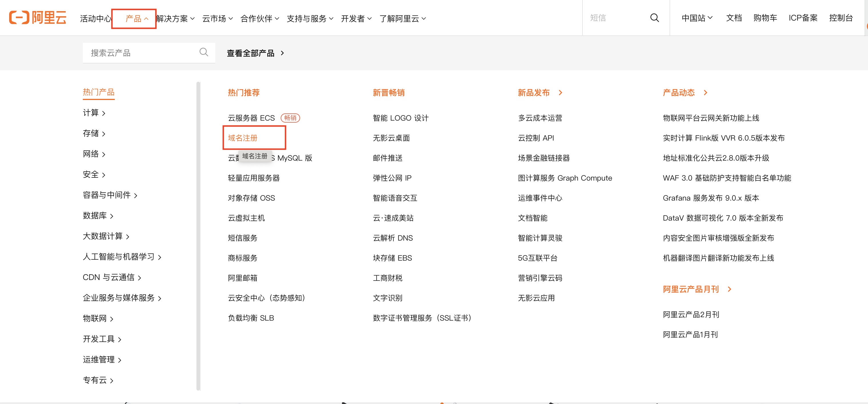The image size is (868, 404).
Task: Select the 存储 category
Action: click(x=94, y=133)
